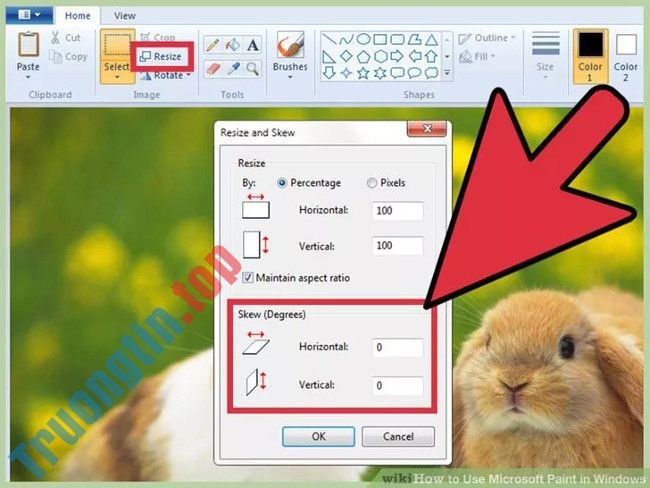Screen dimensions: 650x488
Task: Select the Pentagon shape
Action: pos(364,56)
